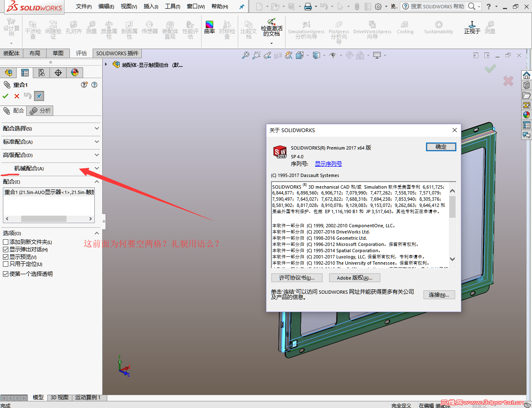Open the File Explorer folder task pane icon
Viewport: 532px width, 408px height.
click(x=527, y=95)
